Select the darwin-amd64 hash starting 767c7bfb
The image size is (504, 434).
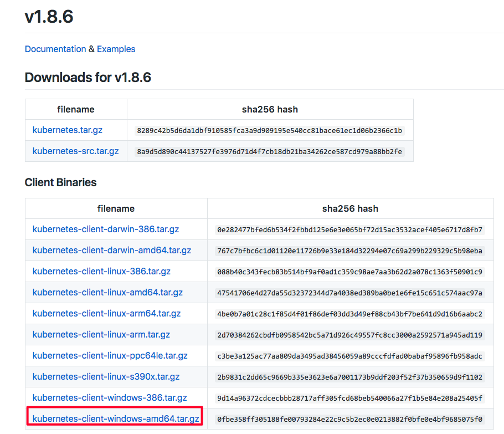[x=349, y=251]
